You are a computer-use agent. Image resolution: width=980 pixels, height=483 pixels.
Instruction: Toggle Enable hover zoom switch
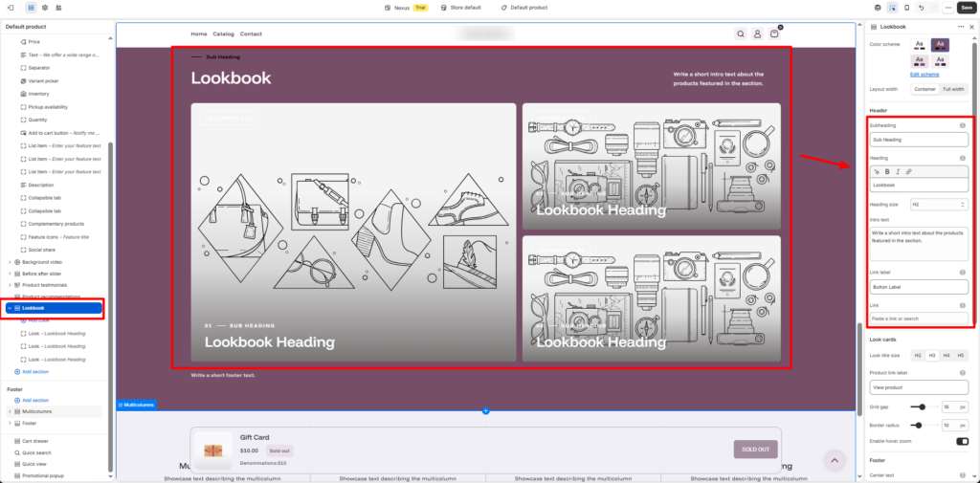(x=962, y=441)
